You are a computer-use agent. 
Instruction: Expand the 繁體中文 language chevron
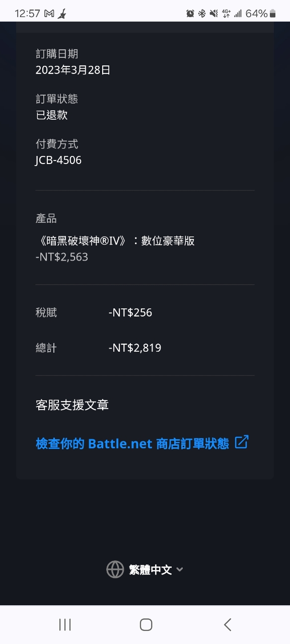pos(180,570)
